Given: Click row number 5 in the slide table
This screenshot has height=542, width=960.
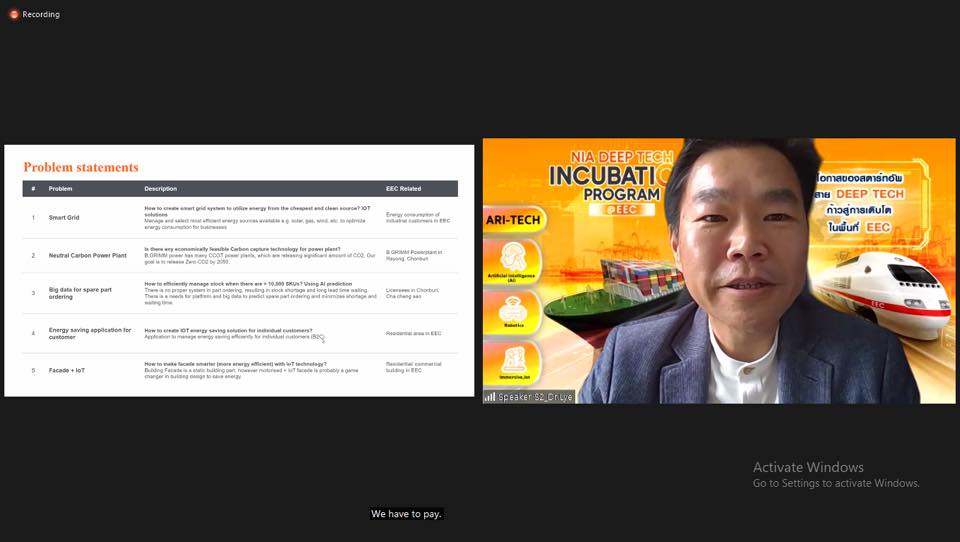Looking at the screenshot, I should [33, 371].
